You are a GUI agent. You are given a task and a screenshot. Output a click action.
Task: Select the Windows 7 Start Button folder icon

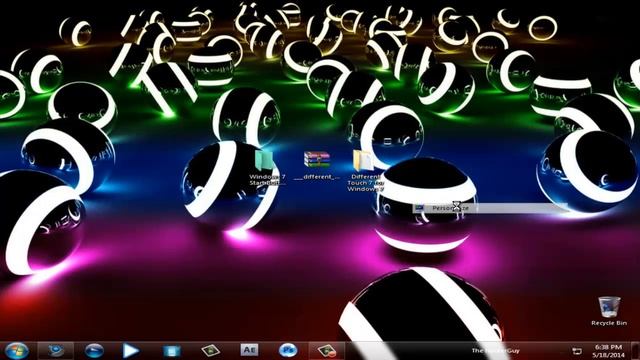[x=267, y=168]
